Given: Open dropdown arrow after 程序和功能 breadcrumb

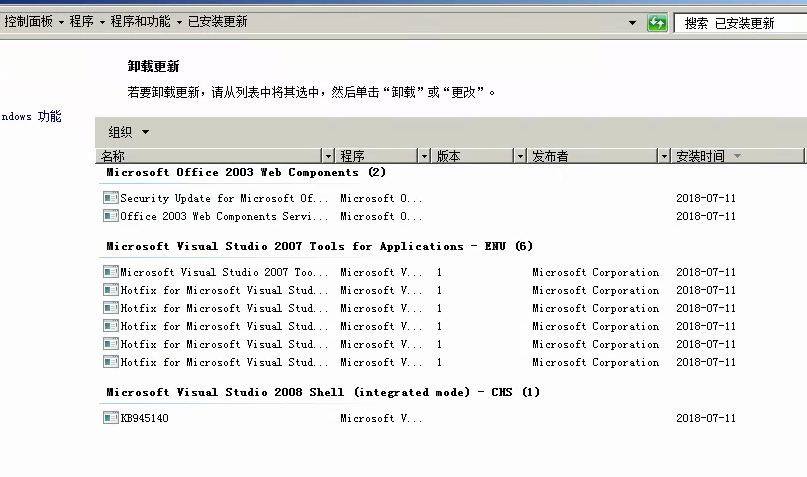Looking at the screenshot, I should [179, 22].
